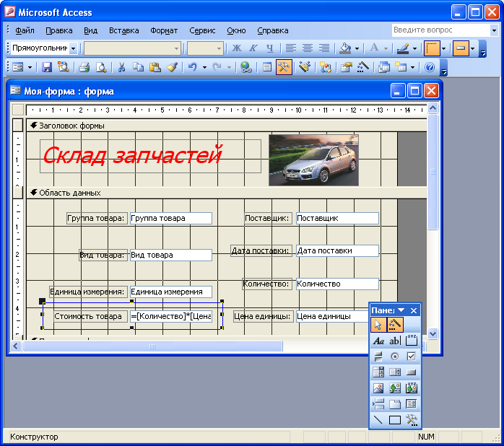Screen dimensions: 504x446
Task: Select the Image tool in toolbox
Action: coord(378,388)
